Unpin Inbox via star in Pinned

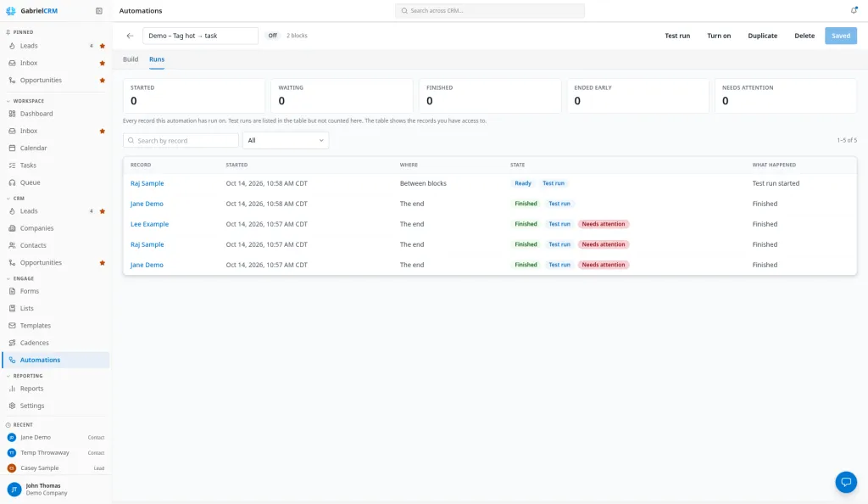tap(103, 63)
